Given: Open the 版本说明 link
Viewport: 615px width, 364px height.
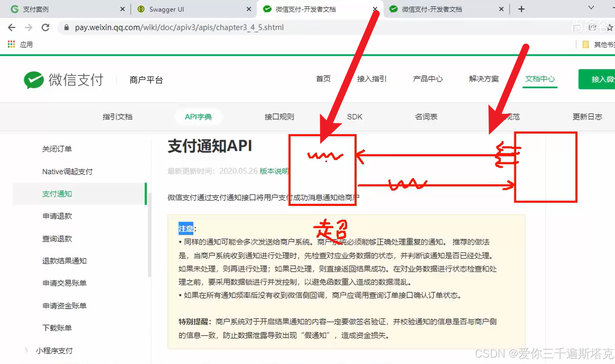Looking at the screenshot, I should pyautogui.click(x=274, y=171).
